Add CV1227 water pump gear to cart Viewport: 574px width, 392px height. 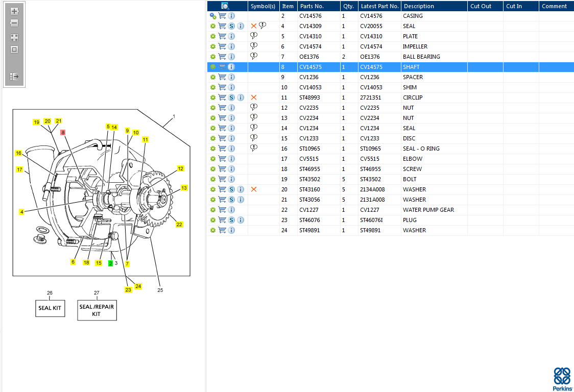tap(222, 210)
